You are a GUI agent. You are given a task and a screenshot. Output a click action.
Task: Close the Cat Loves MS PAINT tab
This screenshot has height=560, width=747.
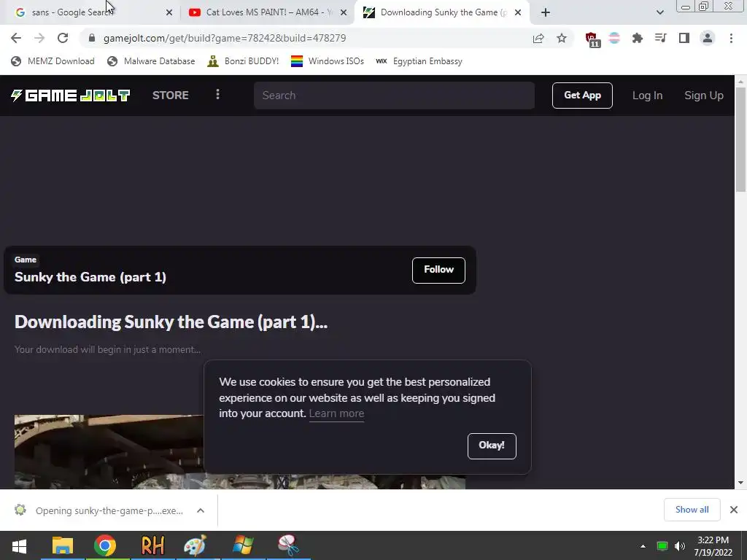tap(343, 13)
